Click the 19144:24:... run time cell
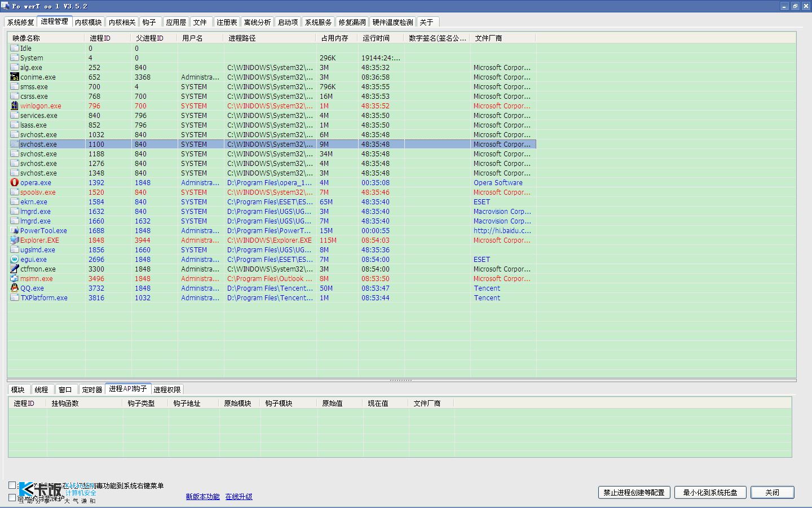The height and width of the screenshot is (508, 812). (x=381, y=58)
